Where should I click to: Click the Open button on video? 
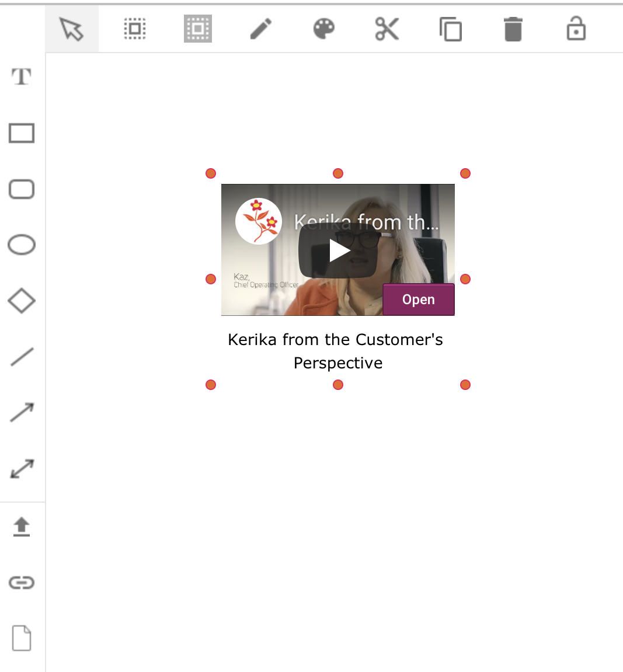(419, 299)
